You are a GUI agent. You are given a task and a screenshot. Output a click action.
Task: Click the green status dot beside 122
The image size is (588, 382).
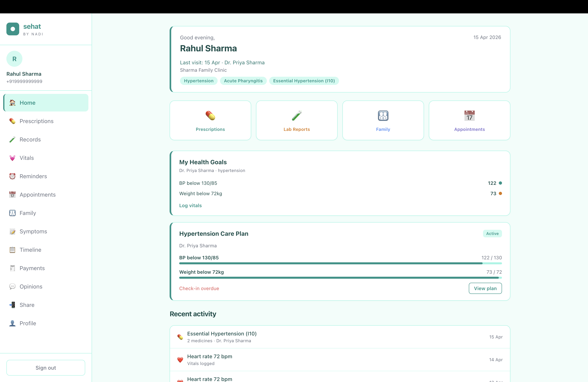500,183
